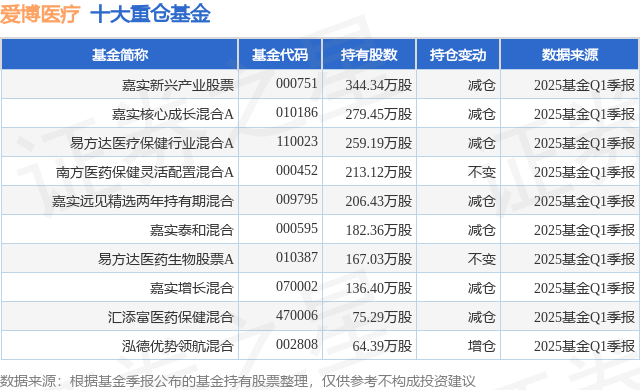Click fund code 000751

[297, 84]
